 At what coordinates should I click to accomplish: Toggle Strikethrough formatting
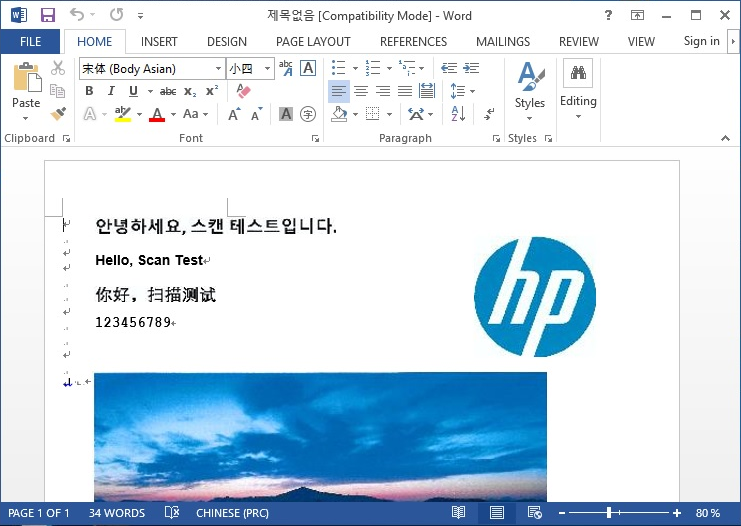coord(168,91)
